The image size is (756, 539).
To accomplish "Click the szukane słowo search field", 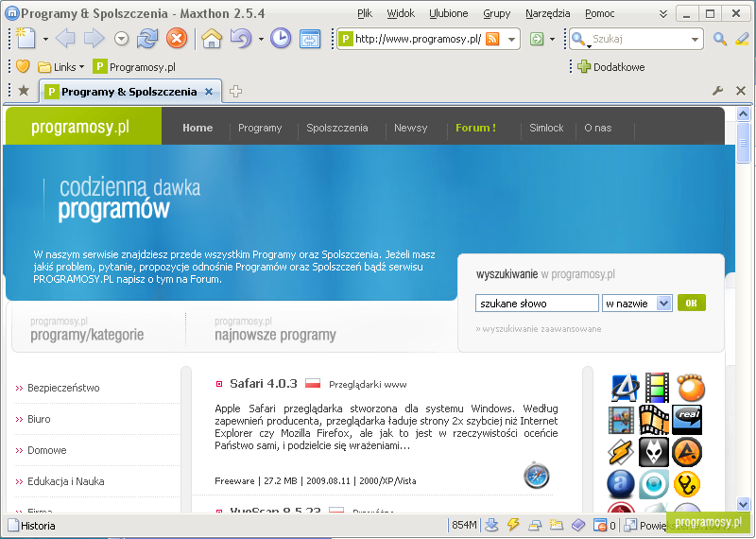I will click(537, 304).
